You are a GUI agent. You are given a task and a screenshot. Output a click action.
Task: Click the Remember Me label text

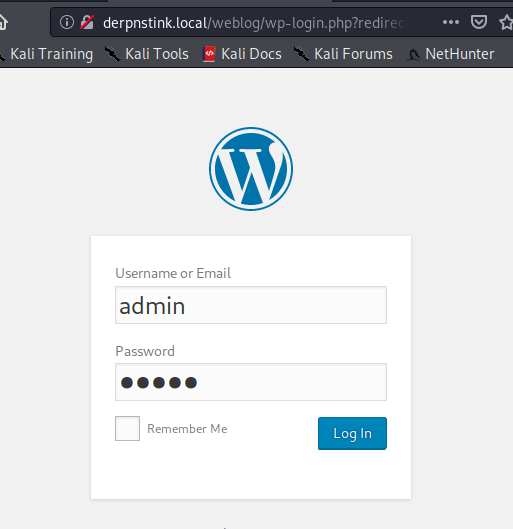[x=187, y=429]
